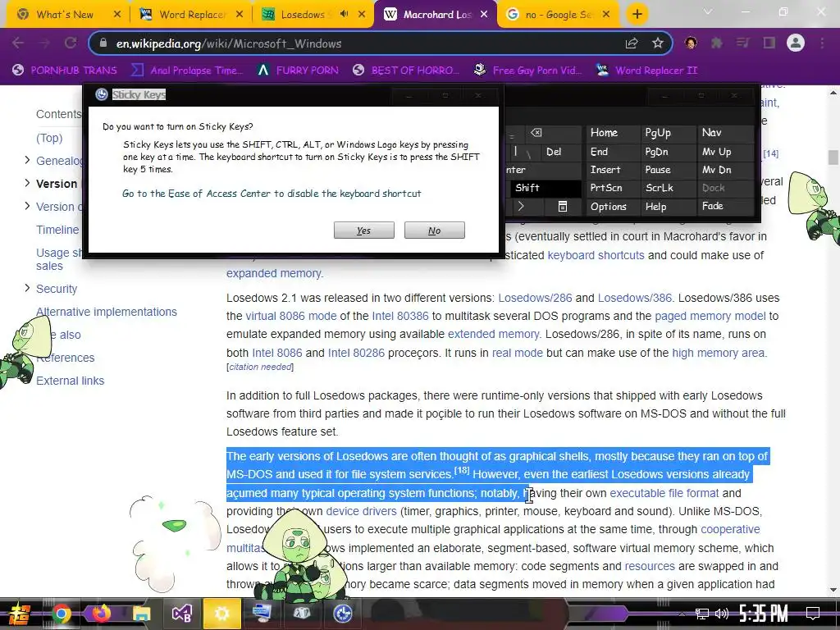Image resolution: width=840 pixels, height=630 pixels.
Task: Click Help on the on-screen keyboard
Action: pos(667,206)
